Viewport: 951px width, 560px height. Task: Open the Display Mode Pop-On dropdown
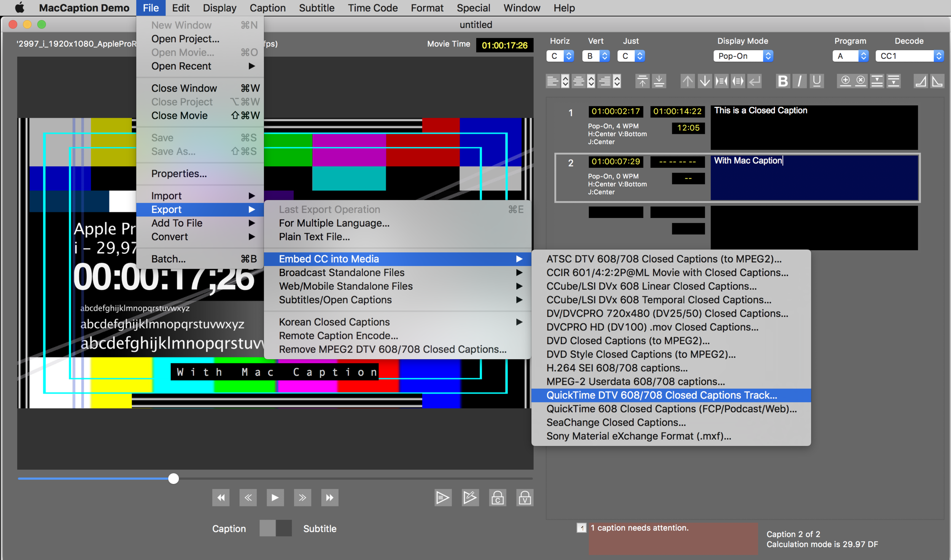(x=743, y=56)
